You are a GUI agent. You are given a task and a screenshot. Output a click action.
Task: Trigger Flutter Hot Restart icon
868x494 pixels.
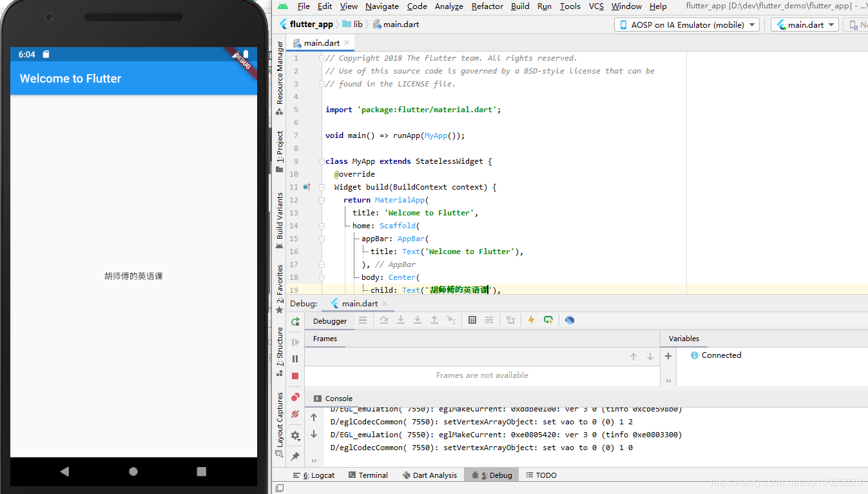[x=548, y=320]
